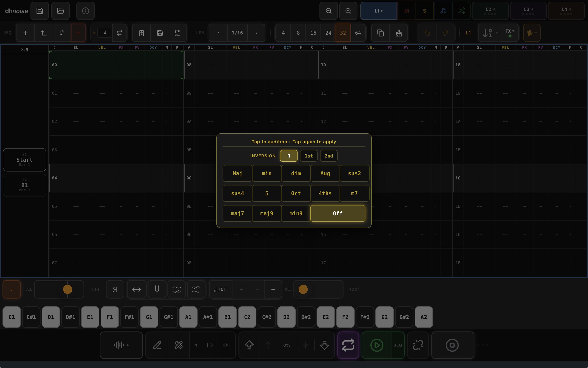
Task: Click the horizontal stretch arrows icon
Action: 137,289
